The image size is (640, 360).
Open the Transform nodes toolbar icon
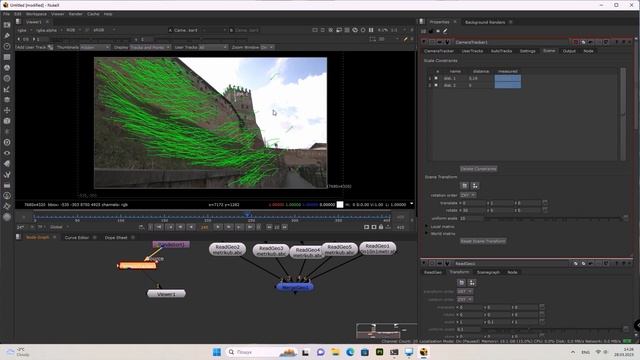tap(7, 110)
